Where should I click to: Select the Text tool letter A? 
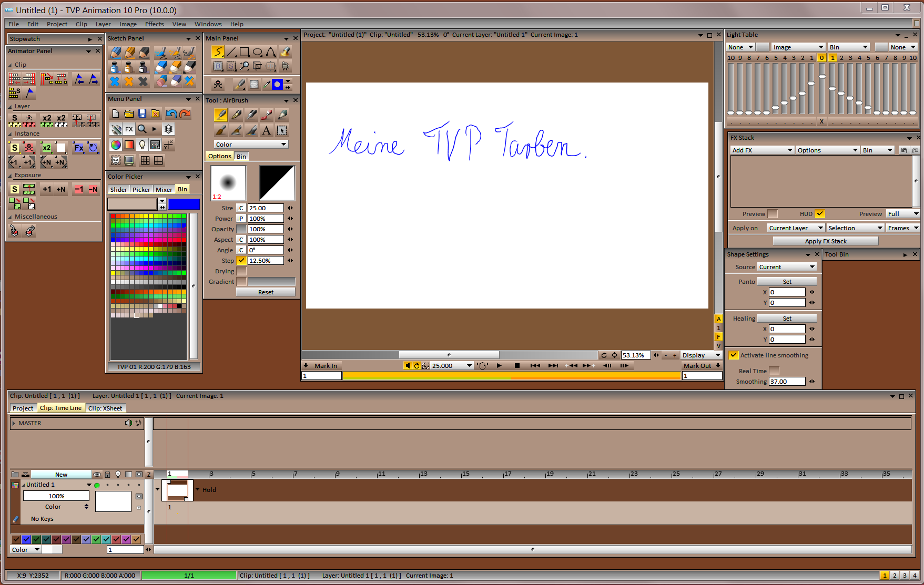(267, 130)
